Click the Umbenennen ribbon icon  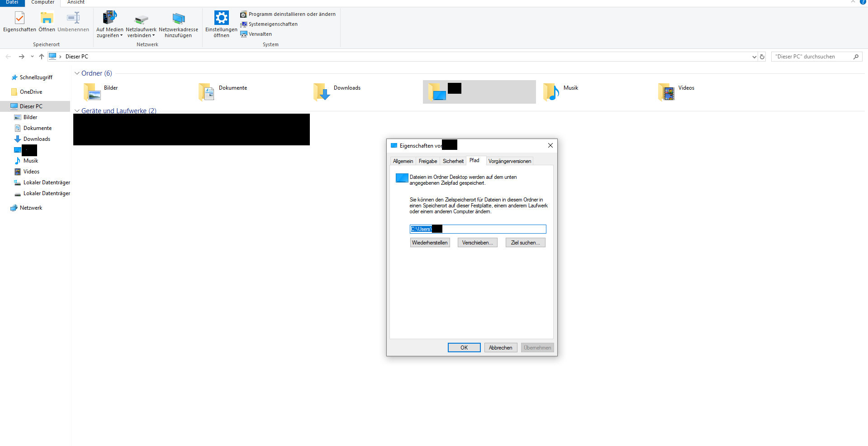point(73,18)
